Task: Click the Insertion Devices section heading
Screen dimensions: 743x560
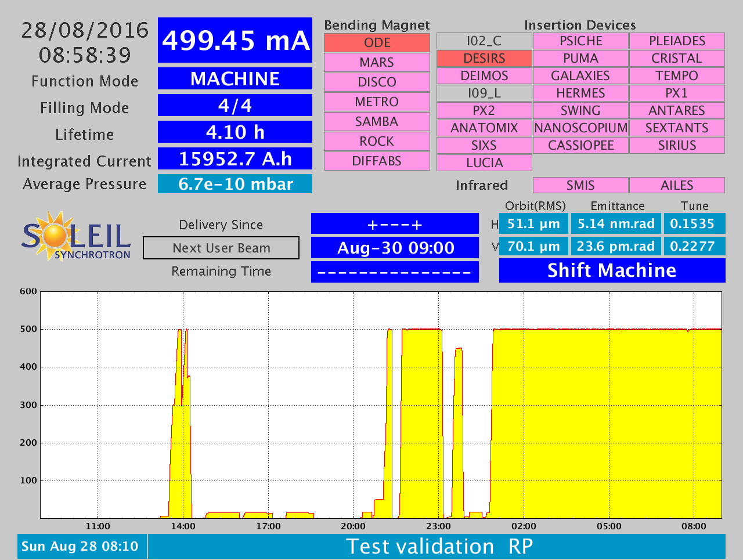Action: coord(580,25)
